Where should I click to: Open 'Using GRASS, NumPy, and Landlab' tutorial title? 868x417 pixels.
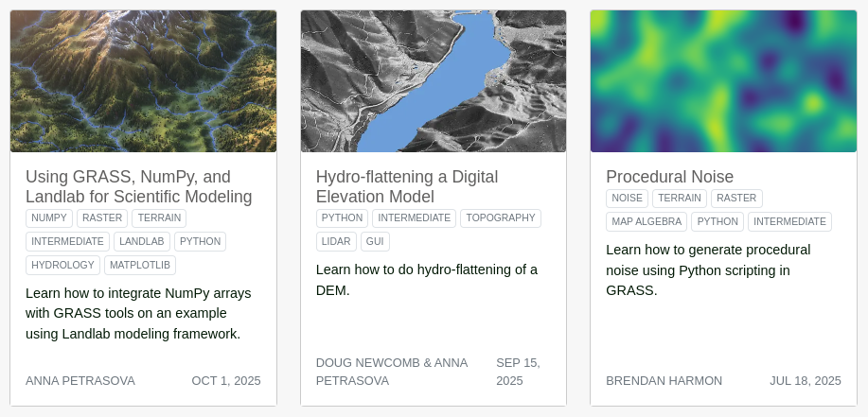click(x=138, y=187)
